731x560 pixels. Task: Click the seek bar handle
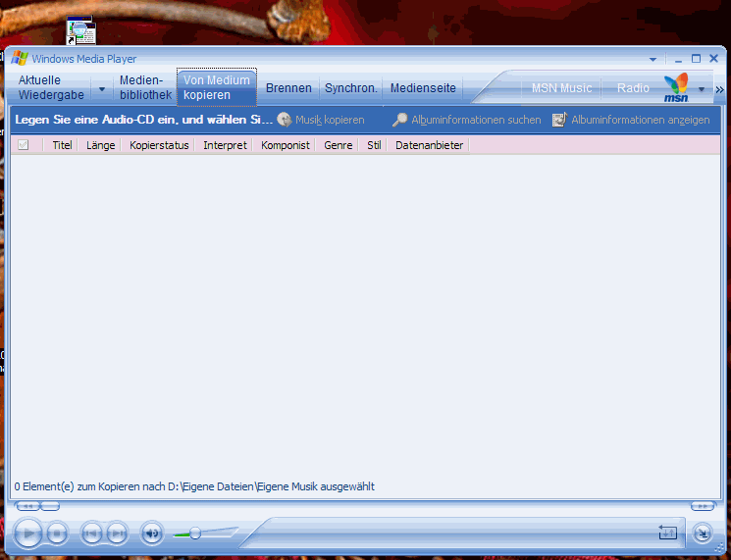pyautogui.click(x=50, y=506)
